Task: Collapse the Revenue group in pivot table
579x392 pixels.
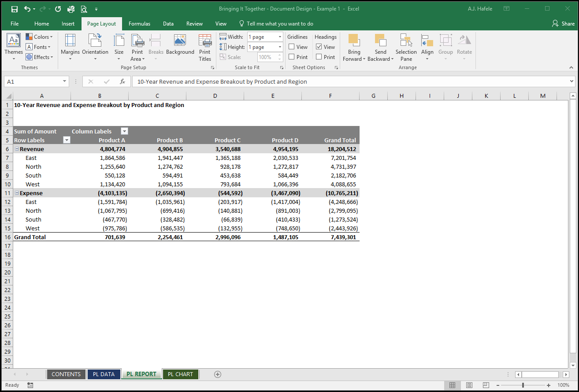Action: click(x=17, y=149)
